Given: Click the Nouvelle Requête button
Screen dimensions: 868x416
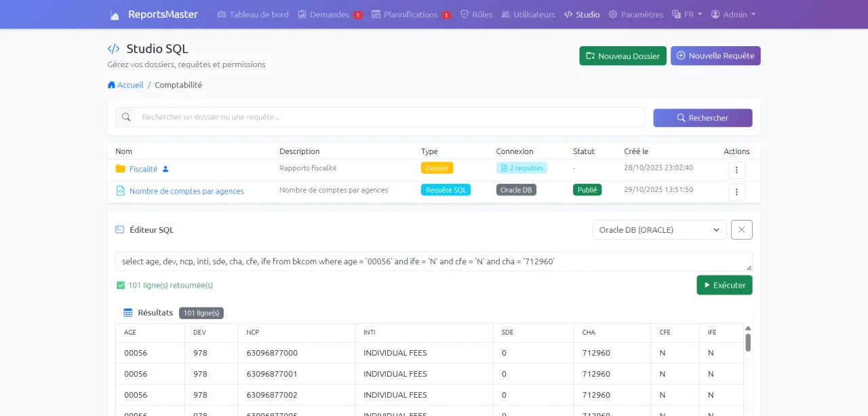Looking at the screenshot, I should tap(715, 56).
